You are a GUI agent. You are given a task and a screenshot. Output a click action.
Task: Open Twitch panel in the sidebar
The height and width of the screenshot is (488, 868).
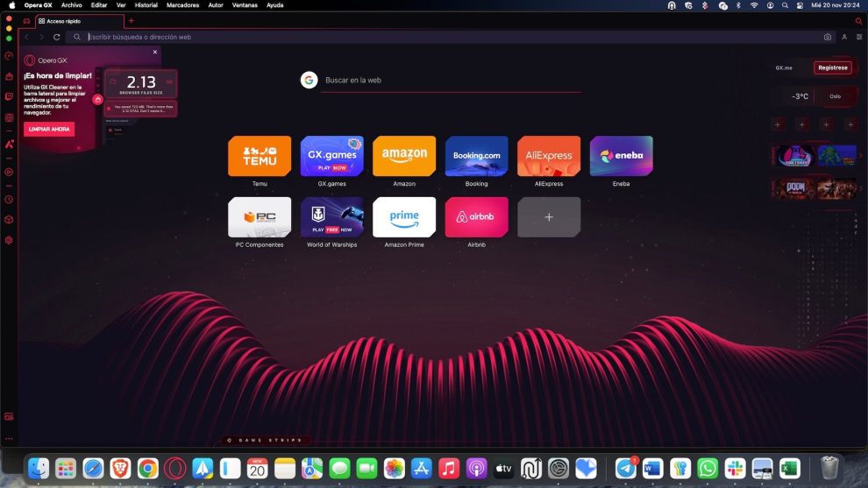(x=9, y=96)
